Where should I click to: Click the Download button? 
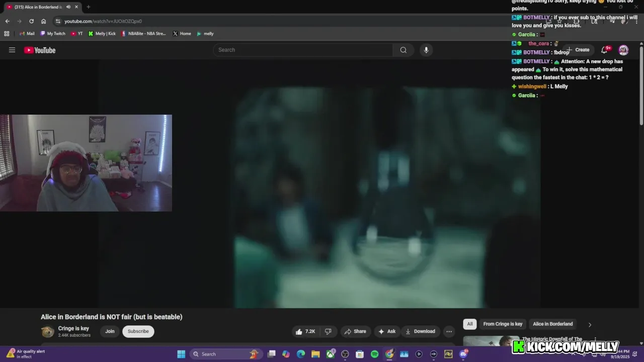point(420,331)
